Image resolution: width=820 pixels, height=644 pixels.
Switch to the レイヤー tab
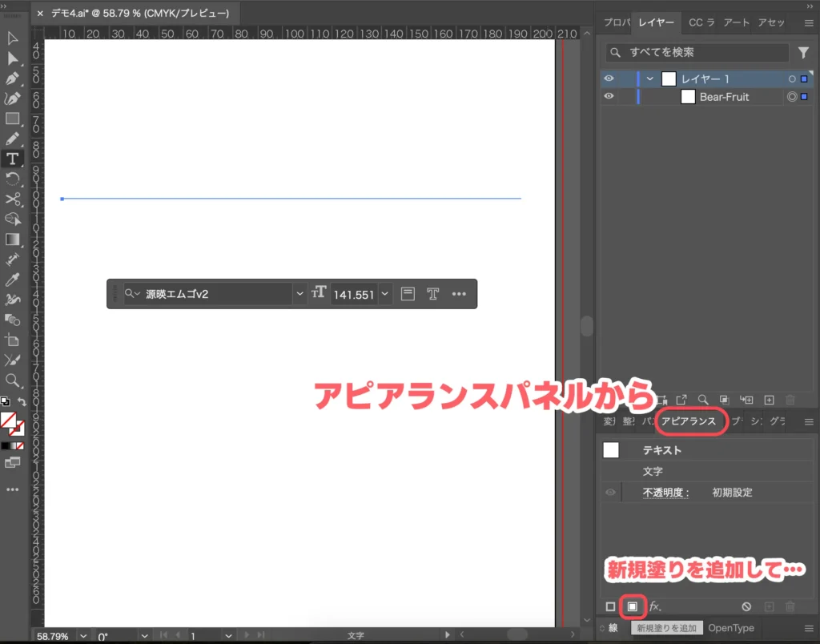(656, 22)
